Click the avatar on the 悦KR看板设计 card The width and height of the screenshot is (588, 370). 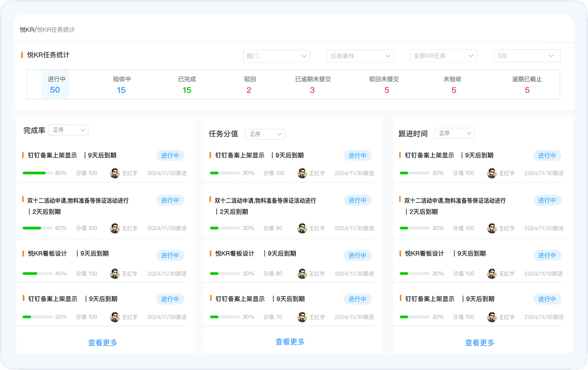coord(114,273)
